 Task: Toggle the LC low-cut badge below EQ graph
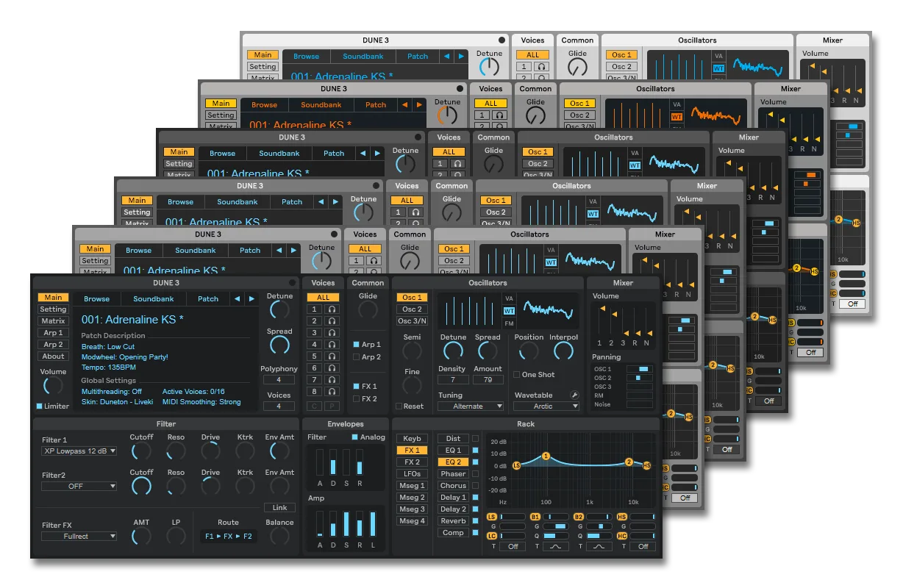[492, 536]
